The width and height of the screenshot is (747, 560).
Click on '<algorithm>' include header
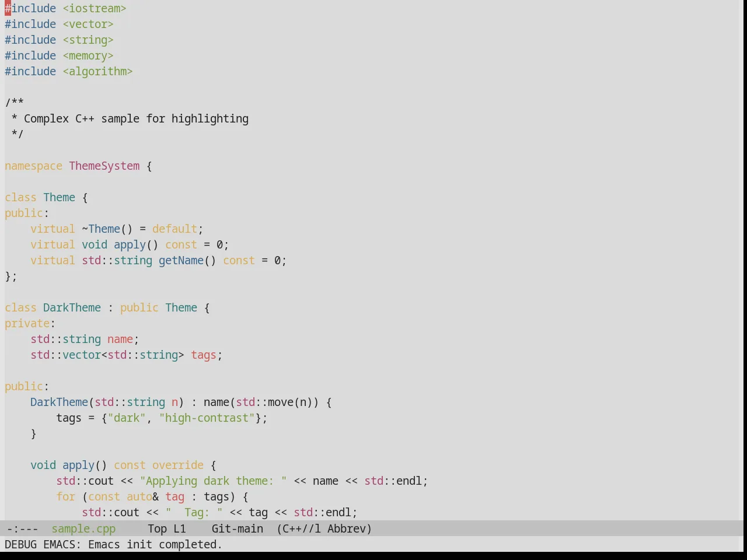[x=97, y=71]
